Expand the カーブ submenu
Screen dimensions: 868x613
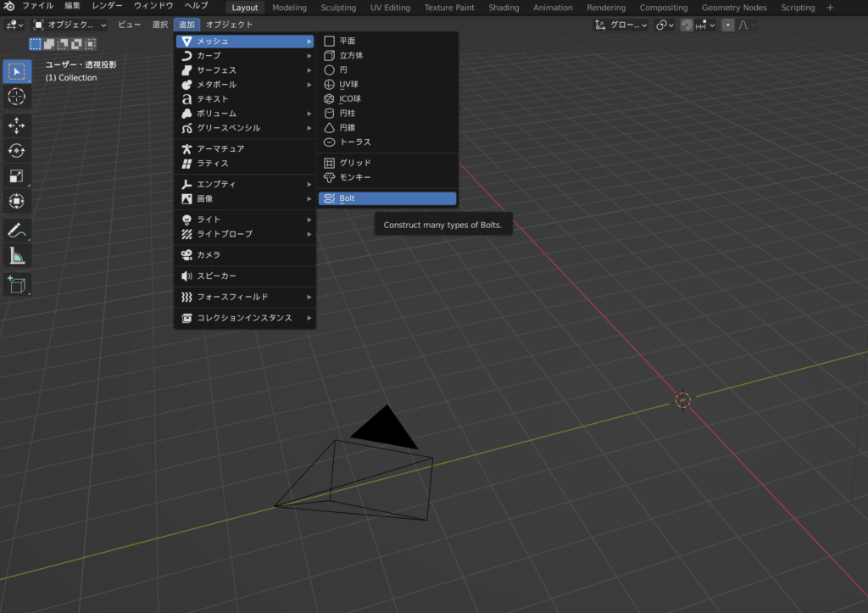pos(246,55)
